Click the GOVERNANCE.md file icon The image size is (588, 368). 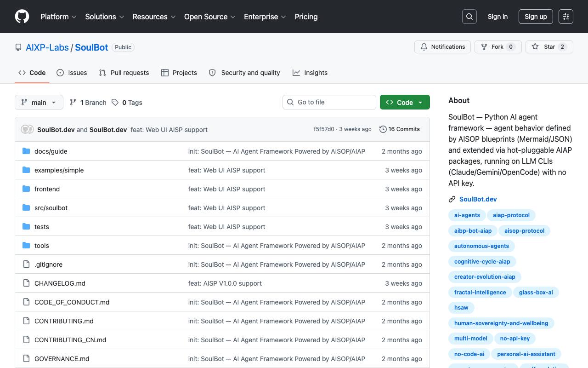(26, 359)
